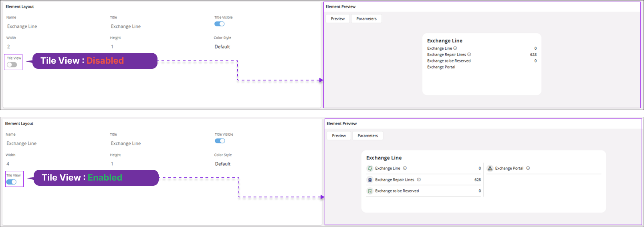Toggle Title Visible in the Width 2 layout
Image resolution: width=644 pixels, height=227 pixels.
tap(220, 24)
